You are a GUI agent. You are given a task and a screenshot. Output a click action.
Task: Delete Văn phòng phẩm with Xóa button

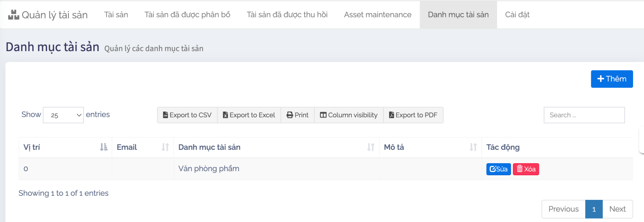526,169
